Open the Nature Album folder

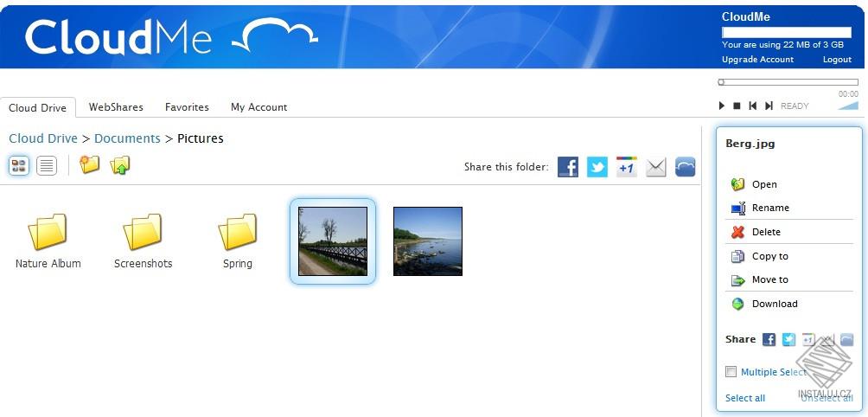48,241
